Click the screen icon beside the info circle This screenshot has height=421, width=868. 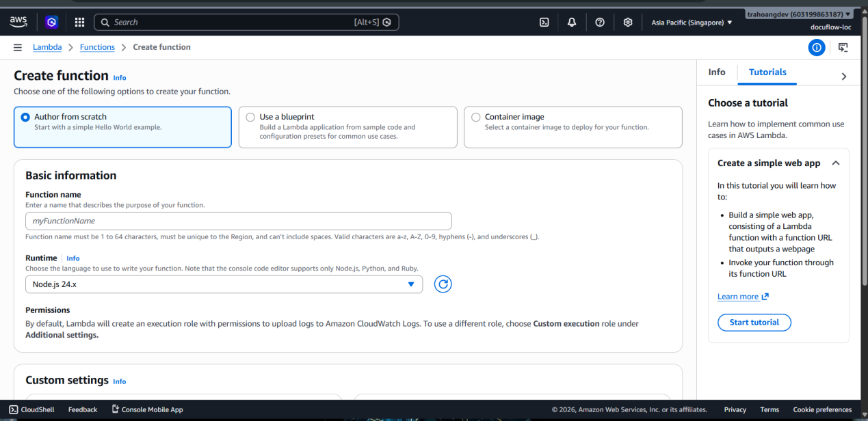pyautogui.click(x=843, y=47)
